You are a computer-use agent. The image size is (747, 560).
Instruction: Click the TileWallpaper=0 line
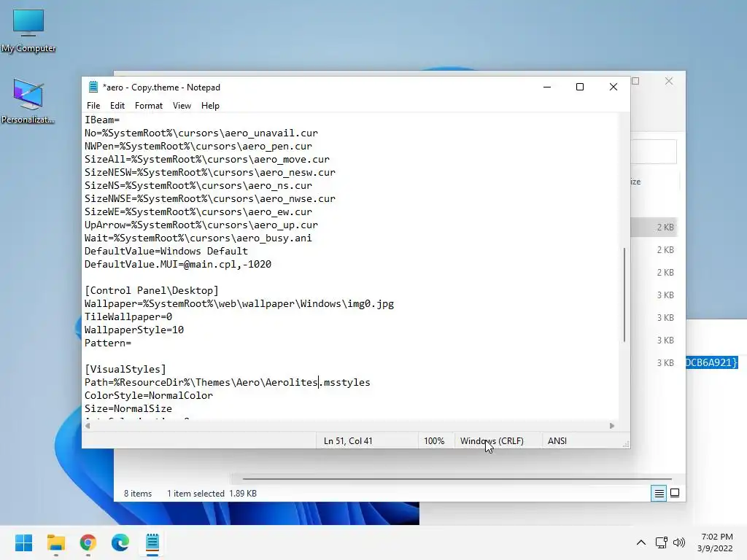[x=128, y=316]
